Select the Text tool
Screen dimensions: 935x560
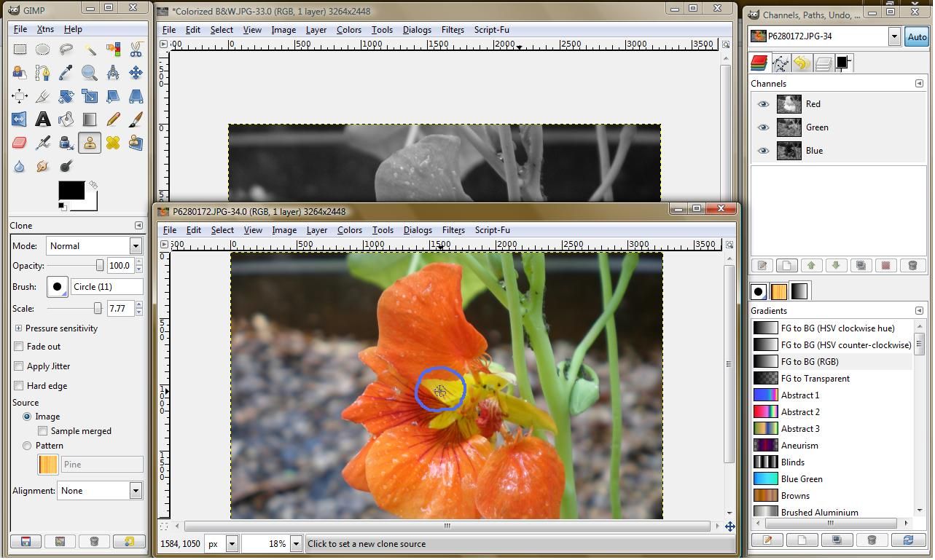42,119
